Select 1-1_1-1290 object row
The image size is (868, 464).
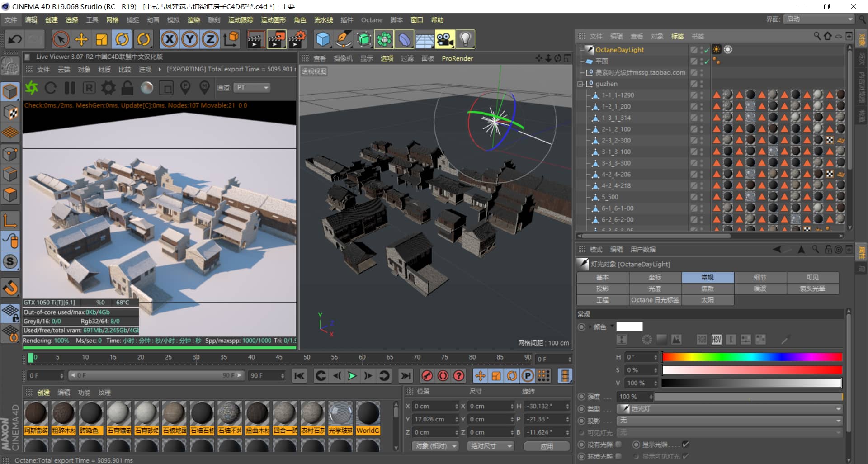point(618,95)
